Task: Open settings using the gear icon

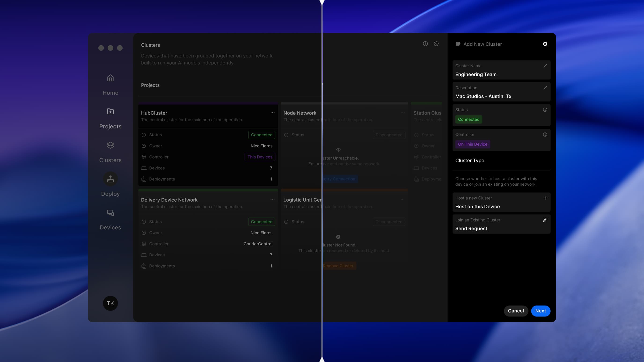Action: (x=436, y=43)
